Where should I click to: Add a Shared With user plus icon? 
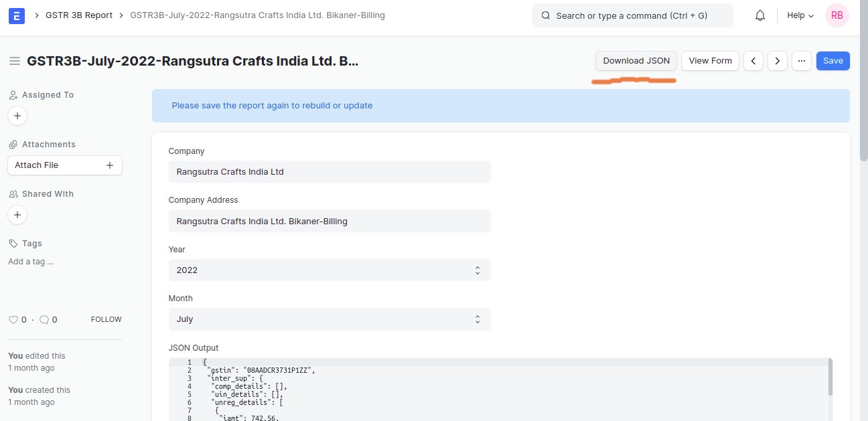tap(17, 215)
